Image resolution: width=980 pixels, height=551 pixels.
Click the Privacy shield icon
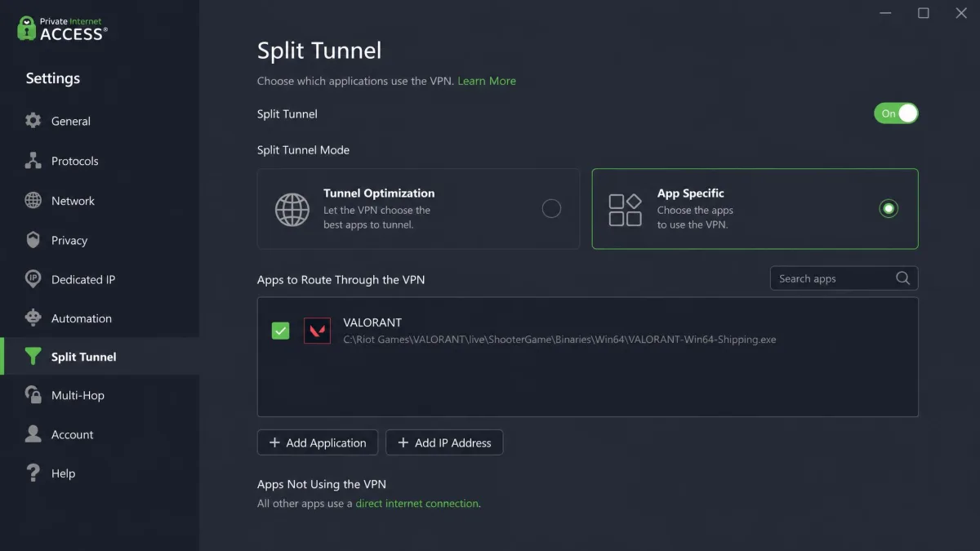click(33, 240)
